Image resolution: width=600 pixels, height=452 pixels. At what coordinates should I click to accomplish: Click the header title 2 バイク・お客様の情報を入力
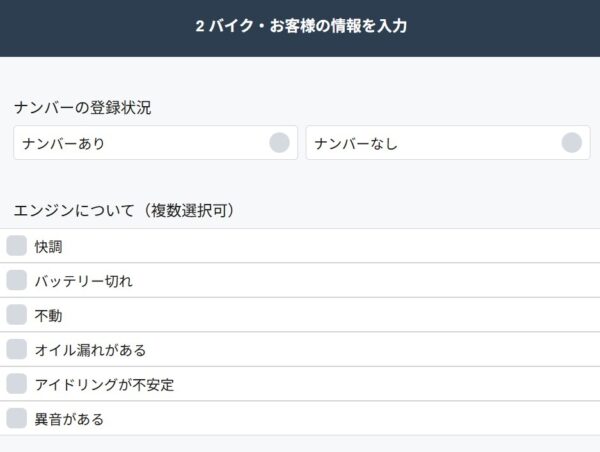[x=301, y=27]
